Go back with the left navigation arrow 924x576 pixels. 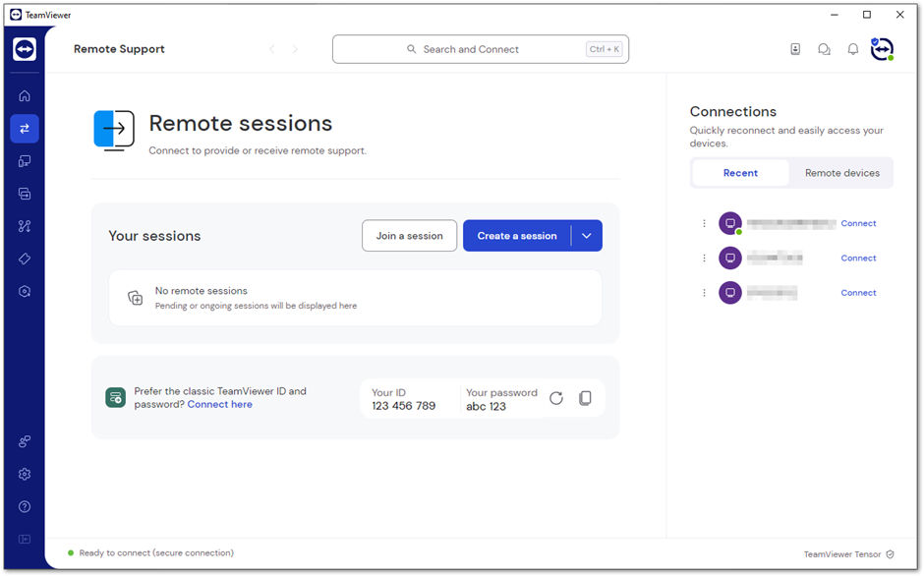point(271,49)
